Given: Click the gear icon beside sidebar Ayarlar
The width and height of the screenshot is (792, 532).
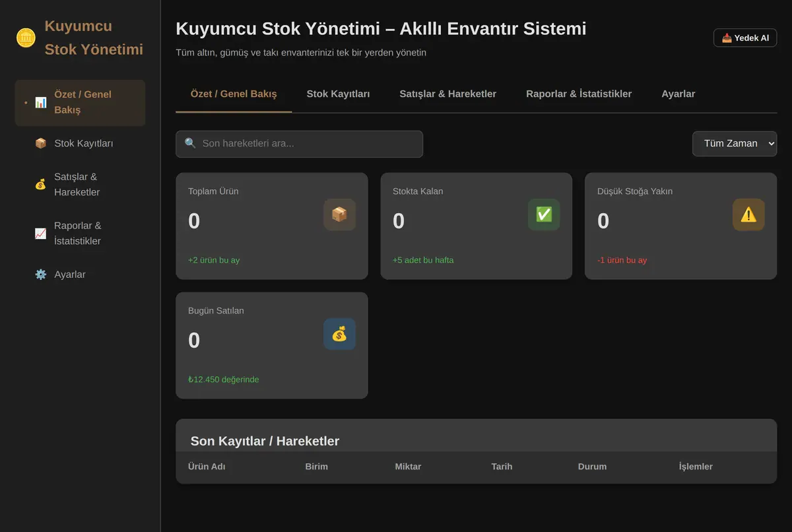Looking at the screenshot, I should (41, 275).
